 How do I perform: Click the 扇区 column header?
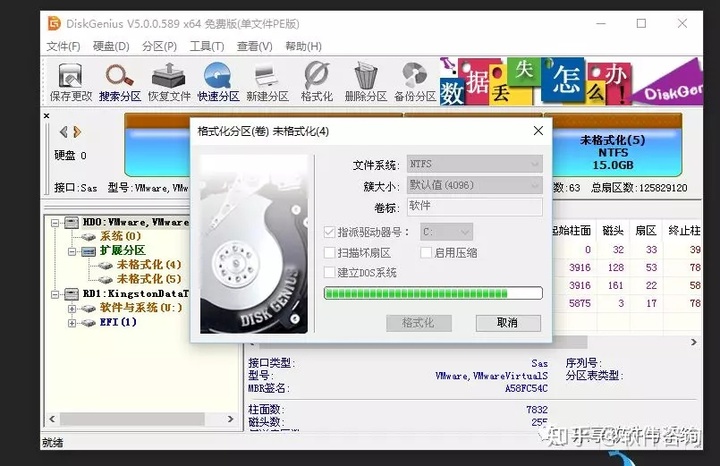pyautogui.click(x=646, y=230)
